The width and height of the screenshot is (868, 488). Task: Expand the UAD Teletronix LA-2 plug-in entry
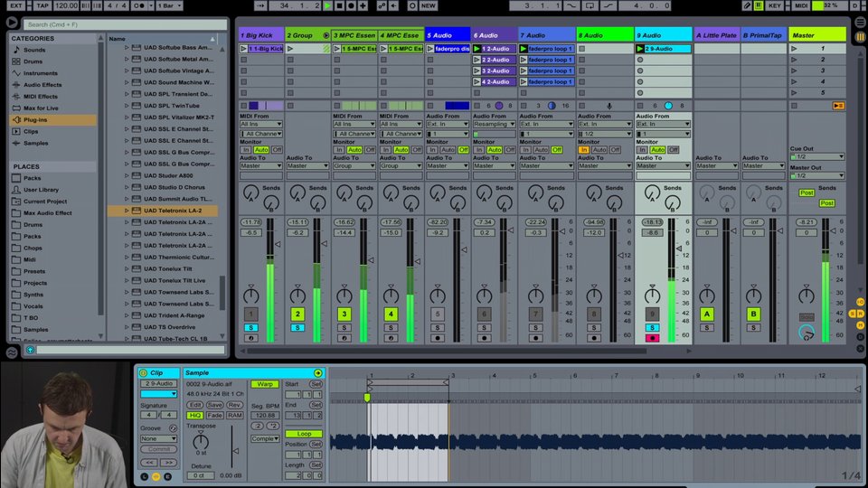127,211
